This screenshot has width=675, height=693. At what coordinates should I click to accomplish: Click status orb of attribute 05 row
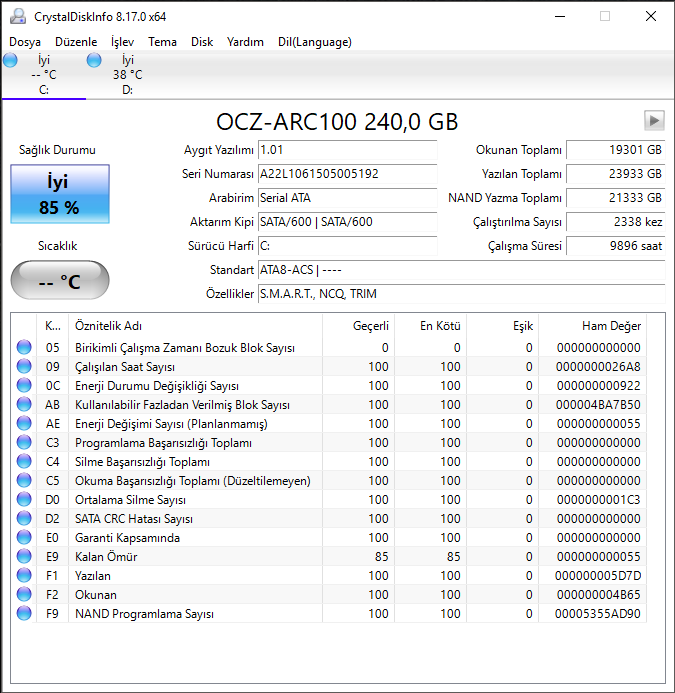[24, 347]
